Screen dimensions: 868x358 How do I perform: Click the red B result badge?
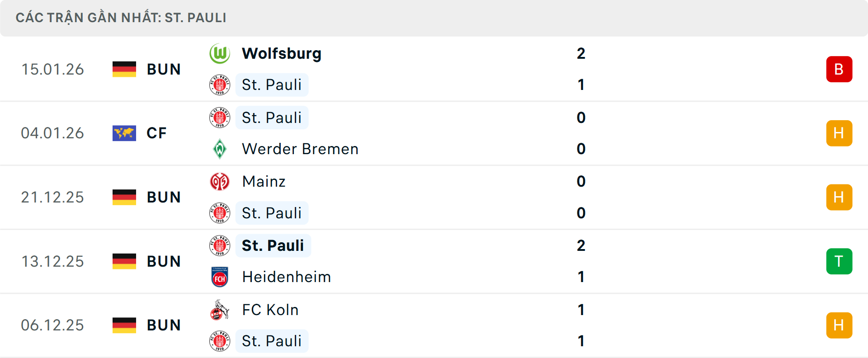(x=839, y=69)
